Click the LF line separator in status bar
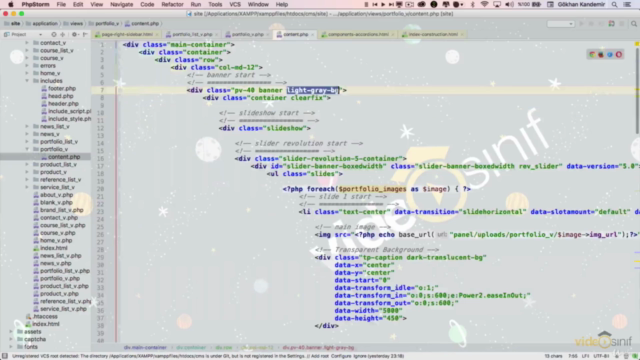The height and width of the screenshot is (360, 640). point(585,356)
